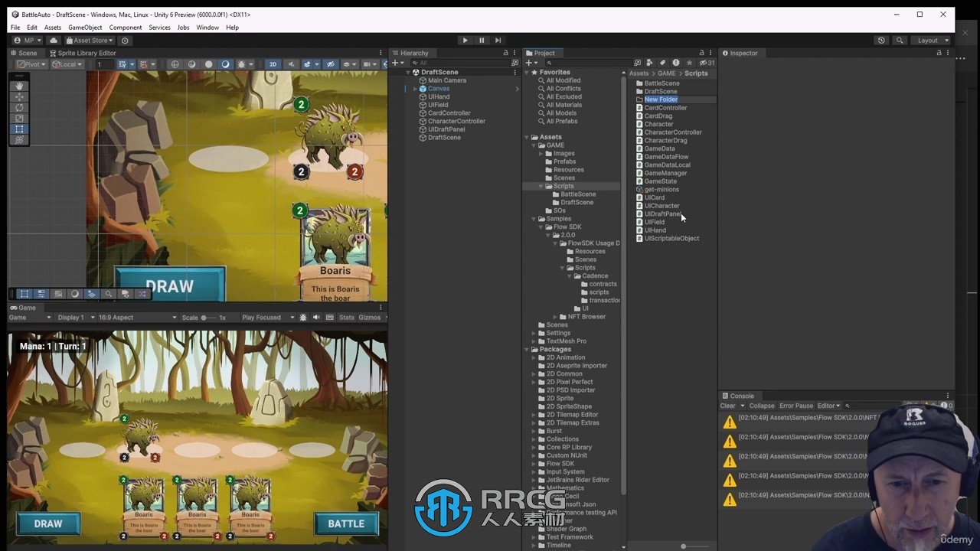Toggle Game view frame debugger bug icon
Viewport: 980px width, 551px height.
303,318
